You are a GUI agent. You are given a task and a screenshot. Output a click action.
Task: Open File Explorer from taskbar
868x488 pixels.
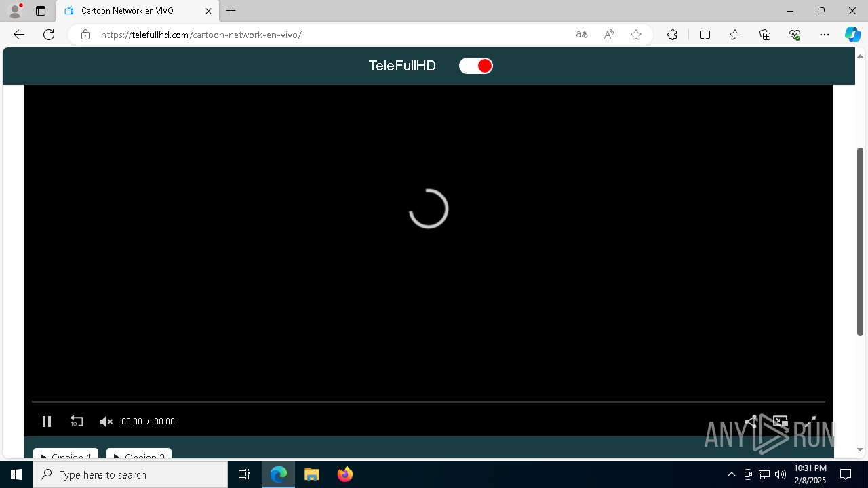tap(312, 474)
